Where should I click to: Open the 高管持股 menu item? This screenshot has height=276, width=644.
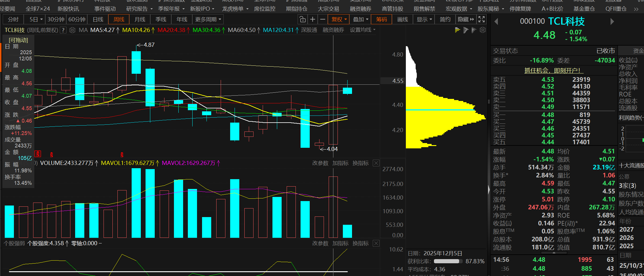pyautogui.click(x=393, y=9)
